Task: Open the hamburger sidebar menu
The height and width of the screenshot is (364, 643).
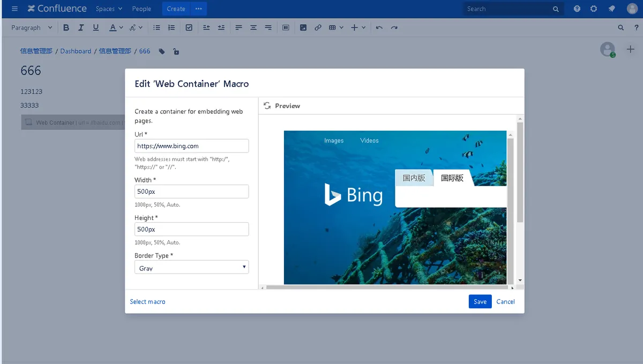Action: pos(14,9)
